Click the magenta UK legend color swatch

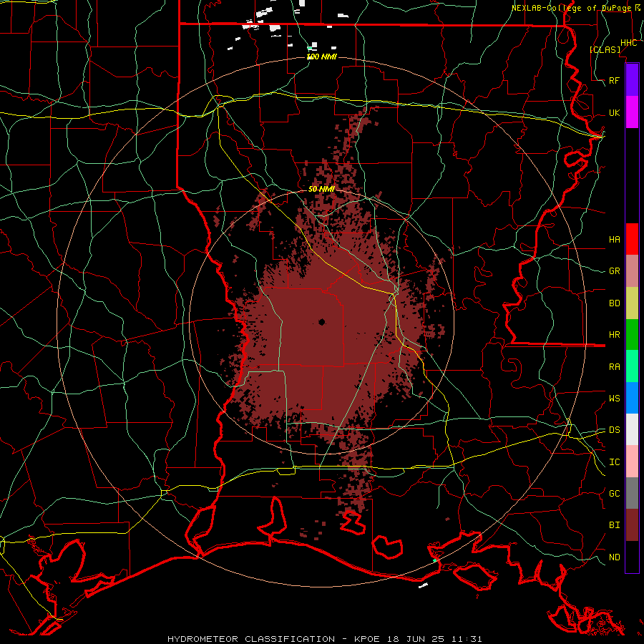632,112
